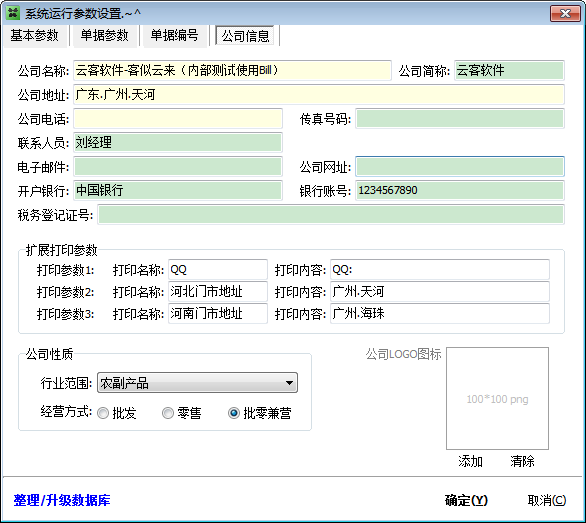586x523 pixels.
Task: Click the 确定(Y) button
Action: 466,500
